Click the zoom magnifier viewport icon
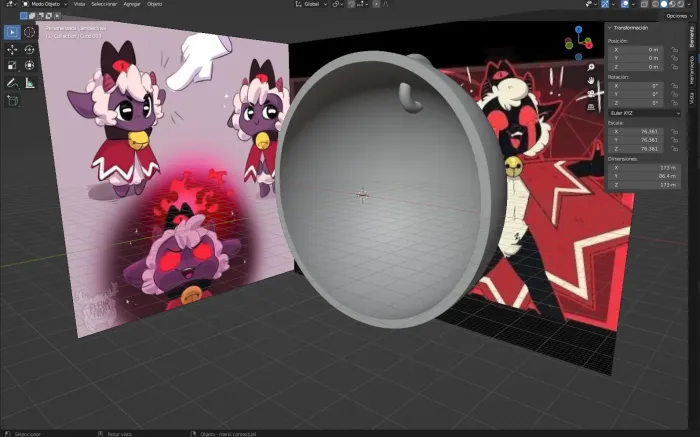Viewport: 700px width, 437px height. (x=591, y=67)
